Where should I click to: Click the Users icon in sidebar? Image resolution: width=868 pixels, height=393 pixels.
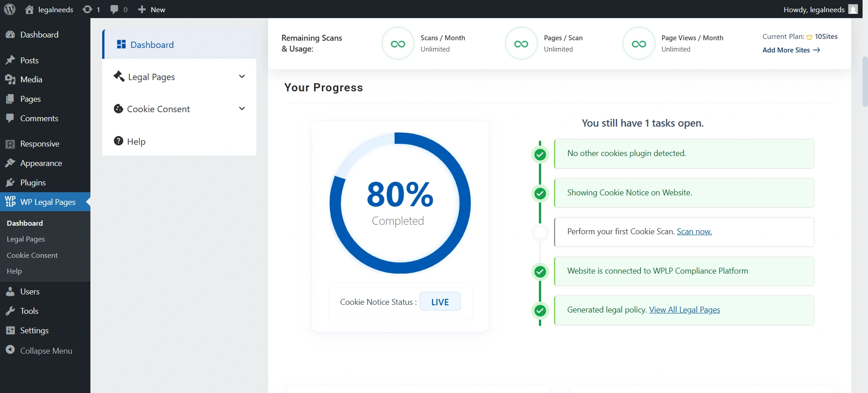coord(10,292)
